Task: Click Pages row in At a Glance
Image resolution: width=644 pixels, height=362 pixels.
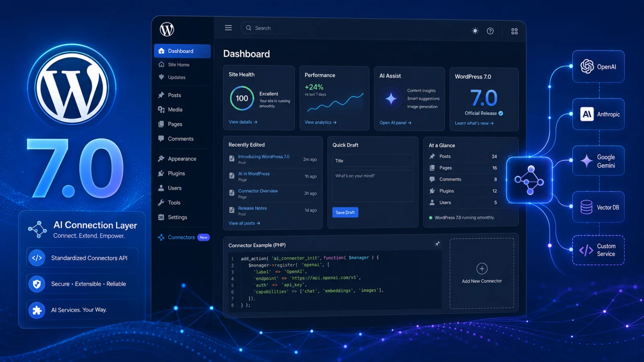Action: pyautogui.click(x=463, y=168)
